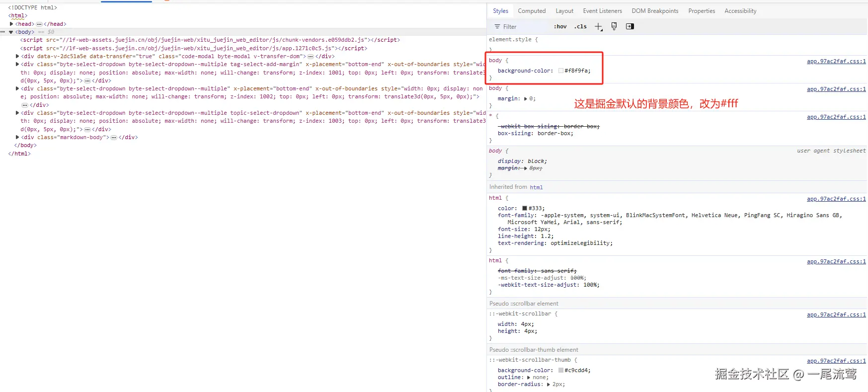Open the #333 color swatch
The image size is (868, 392).
pos(525,208)
